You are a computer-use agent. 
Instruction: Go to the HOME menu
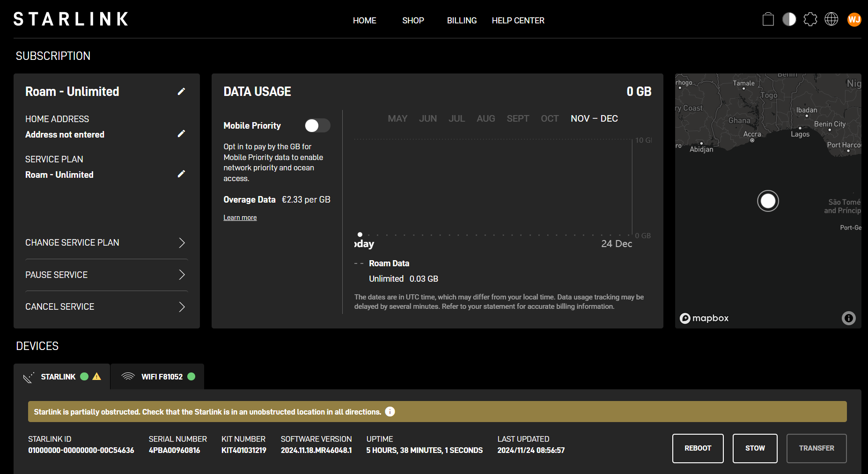(365, 21)
